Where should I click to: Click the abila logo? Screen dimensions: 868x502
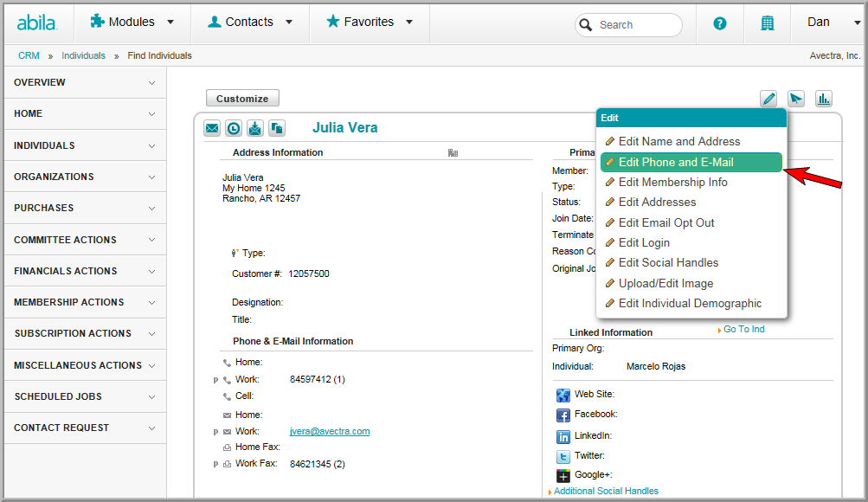[x=37, y=23]
